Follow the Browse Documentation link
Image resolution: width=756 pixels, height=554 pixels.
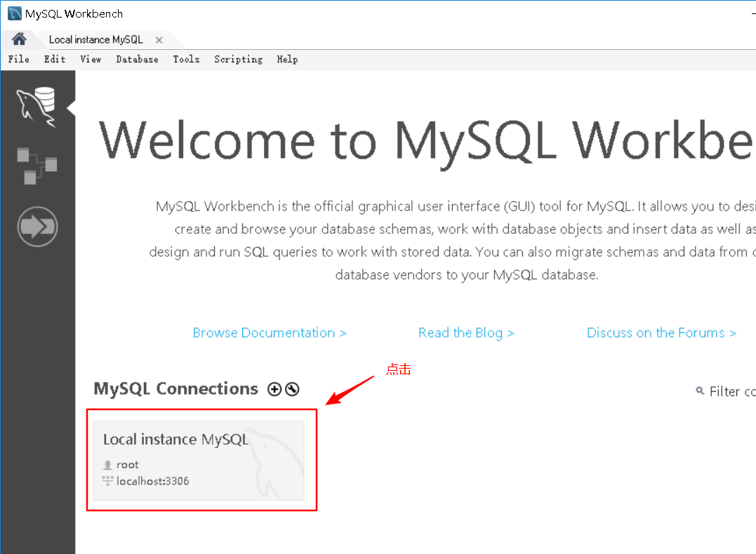coord(270,332)
